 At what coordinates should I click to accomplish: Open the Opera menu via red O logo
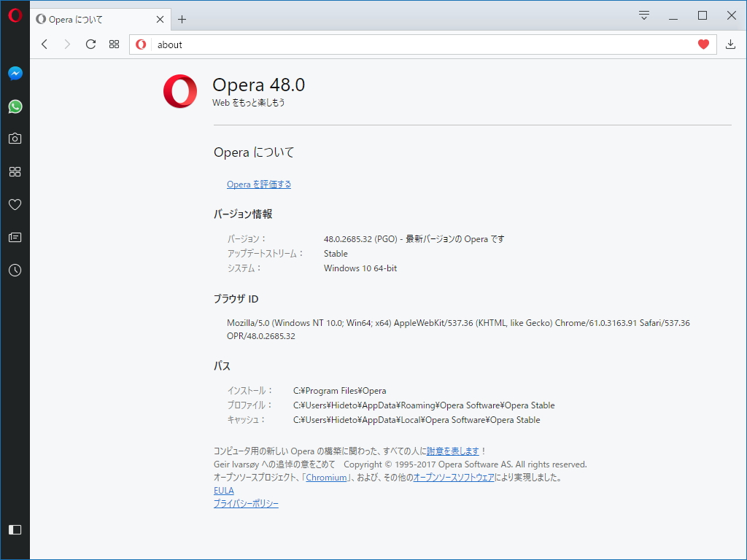click(x=15, y=15)
